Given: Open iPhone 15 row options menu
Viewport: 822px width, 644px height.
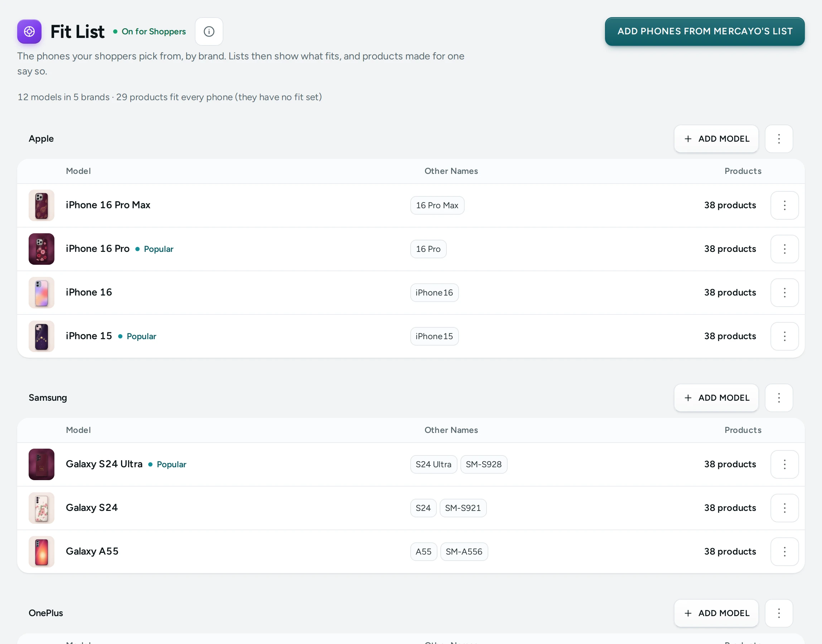Looking at the screenshot, I should (x=785, y=336).
